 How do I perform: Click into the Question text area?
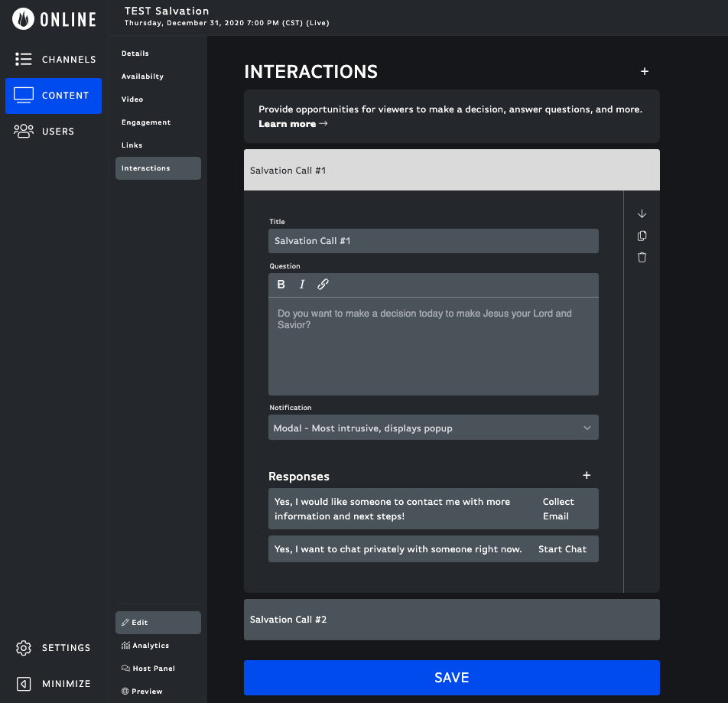433,347
